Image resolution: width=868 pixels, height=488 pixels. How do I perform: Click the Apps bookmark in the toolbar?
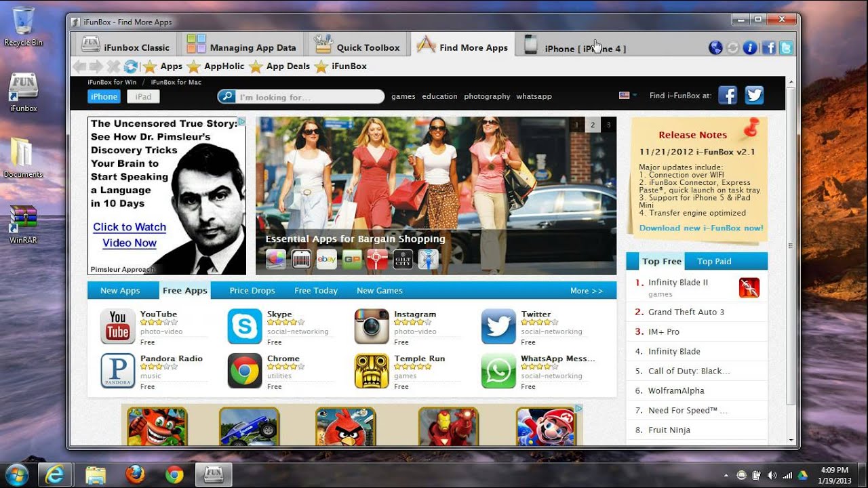162,66
